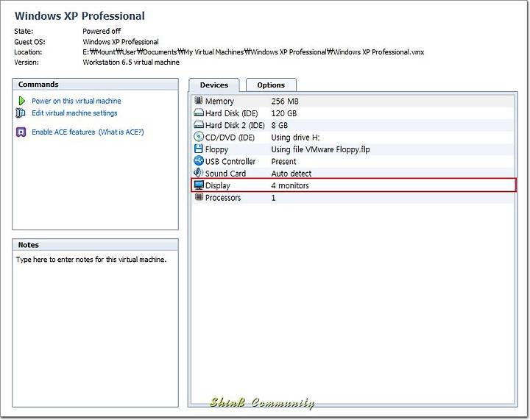Open Edit virtual machine settings link
This screenshot has height=420, width=530.
tap(74, 113)
